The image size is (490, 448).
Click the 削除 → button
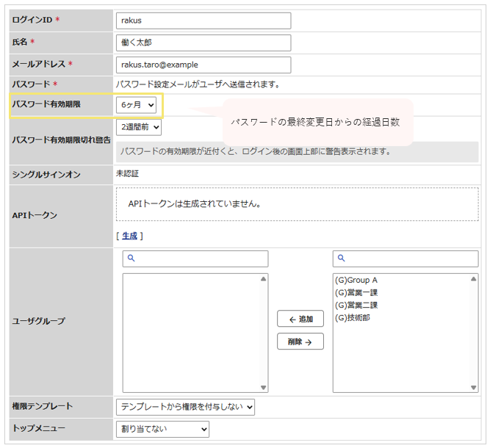[x=300, y=342]
